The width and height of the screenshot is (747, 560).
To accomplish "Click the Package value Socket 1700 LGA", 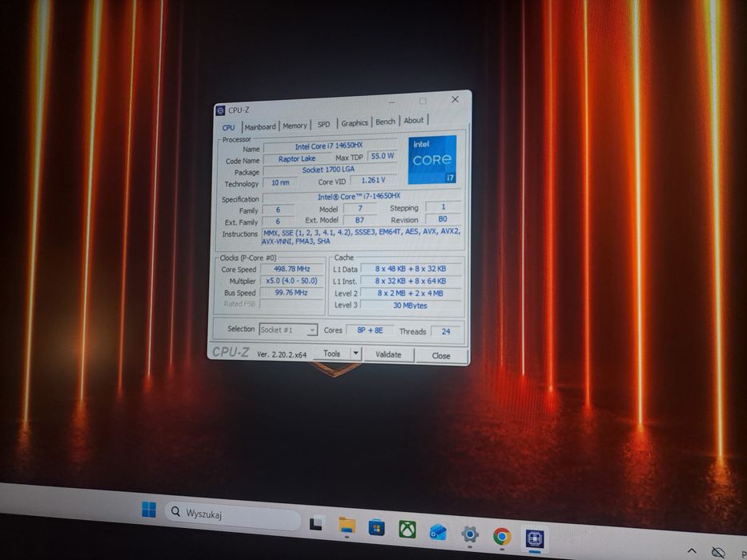I will click(329, 170).
